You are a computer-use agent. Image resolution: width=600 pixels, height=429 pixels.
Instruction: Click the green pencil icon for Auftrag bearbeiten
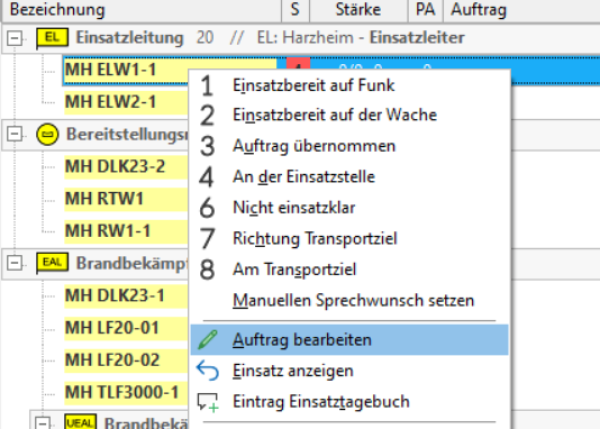207,340
